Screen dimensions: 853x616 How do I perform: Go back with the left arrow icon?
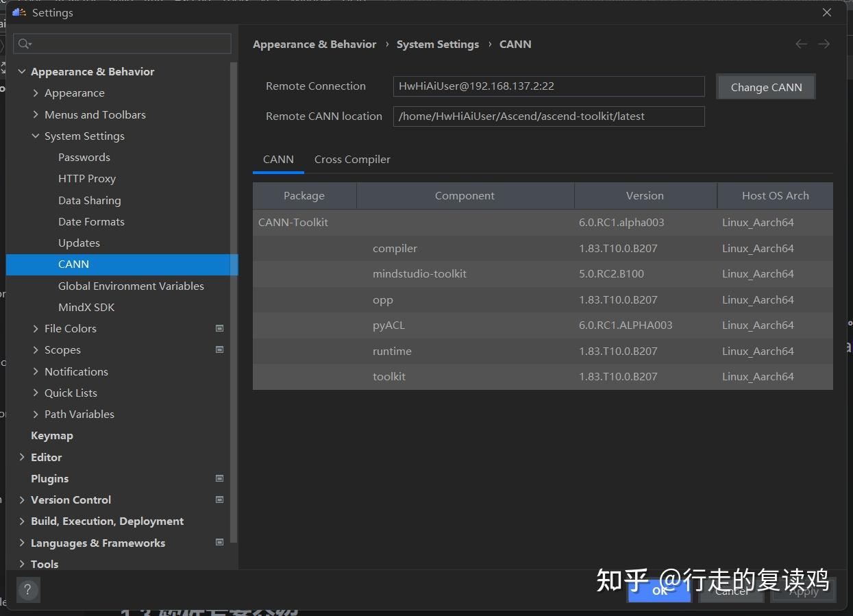(x=801, y=44)
